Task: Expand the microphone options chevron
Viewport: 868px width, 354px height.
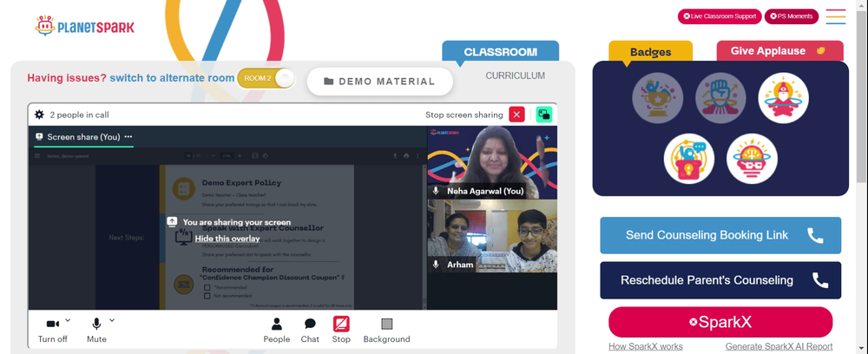Action: point(112,319)
